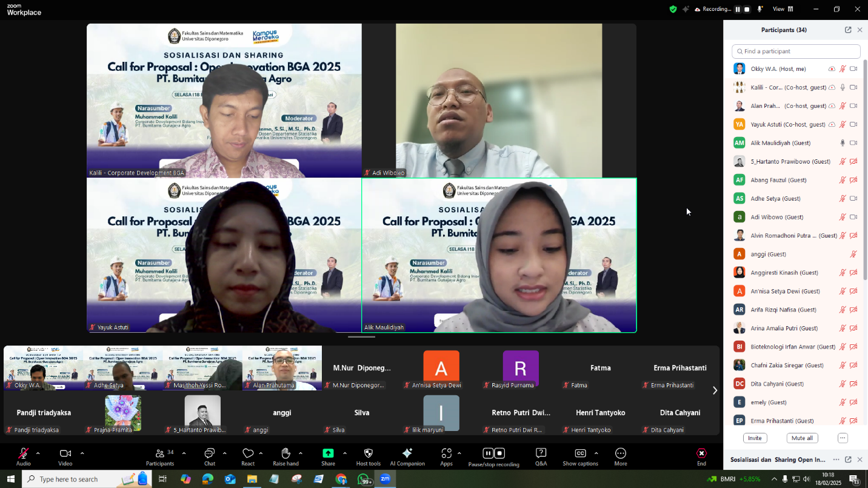The width and height of the screenshot is (868, 488).
Task: Expand the Apps options caret
Action: 459,453
